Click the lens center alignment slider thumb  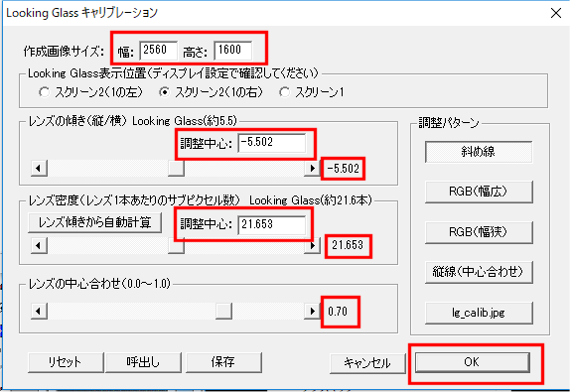223,311
